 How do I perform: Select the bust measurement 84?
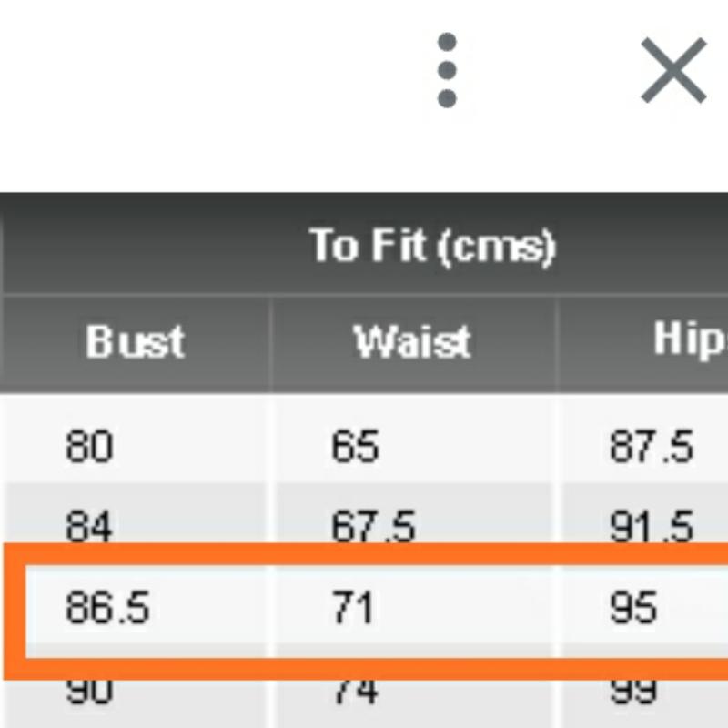[x=89, y=526]
